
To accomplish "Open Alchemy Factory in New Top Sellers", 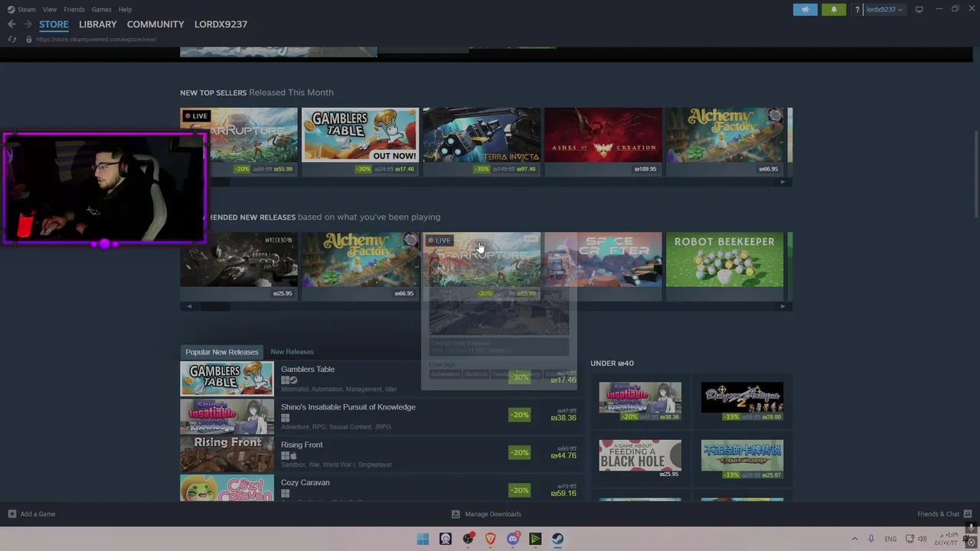I will point(724,142).
